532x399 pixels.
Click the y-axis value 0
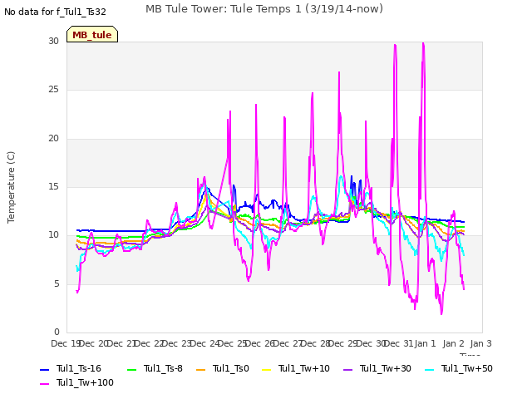tap(57, 332)
